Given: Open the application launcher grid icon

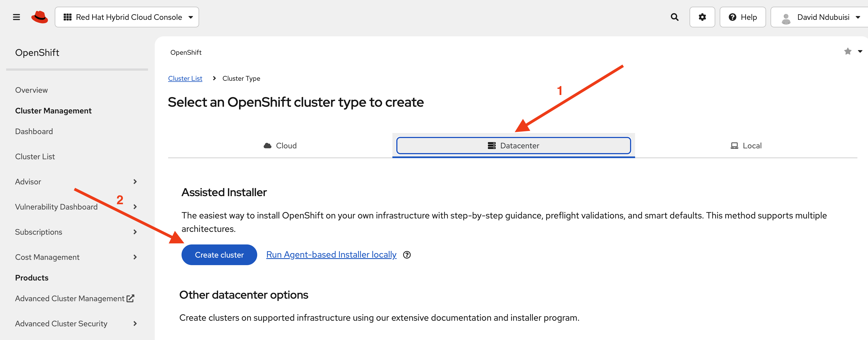Looking at the screenshot, I should coord(67,17).
